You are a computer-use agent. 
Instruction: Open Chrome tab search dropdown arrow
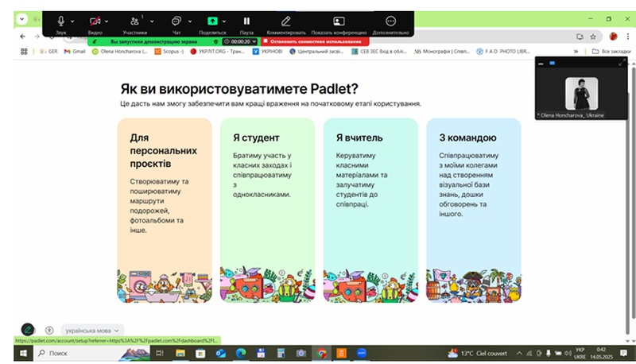coord(22,18)
